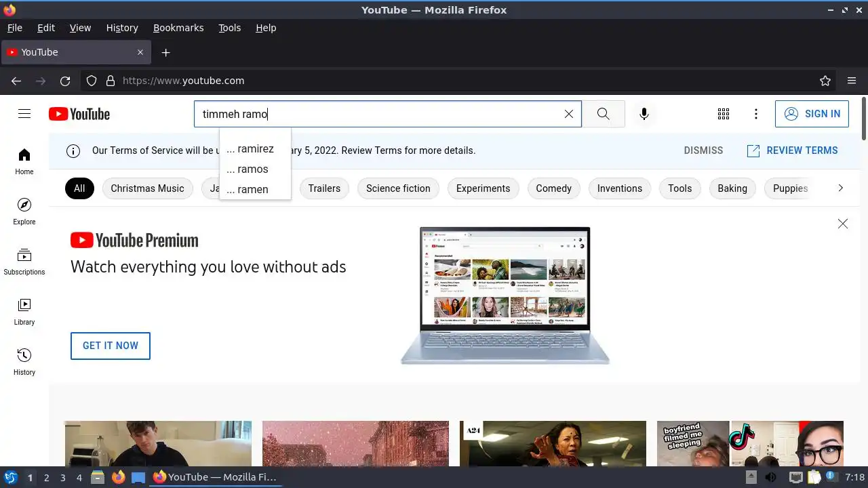Click the page vertical scrollbar
The image size is (868, 488).
point(863,118)
